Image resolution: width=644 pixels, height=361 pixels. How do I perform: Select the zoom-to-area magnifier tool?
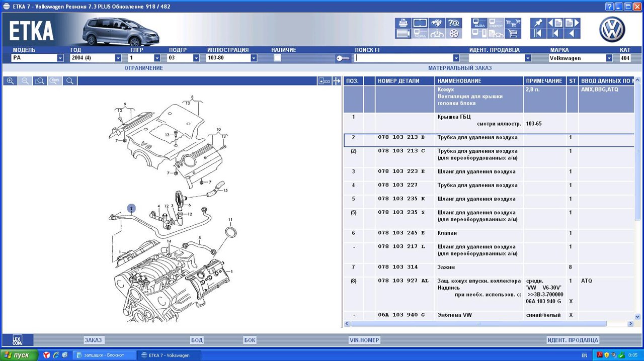tap(40, 81)
